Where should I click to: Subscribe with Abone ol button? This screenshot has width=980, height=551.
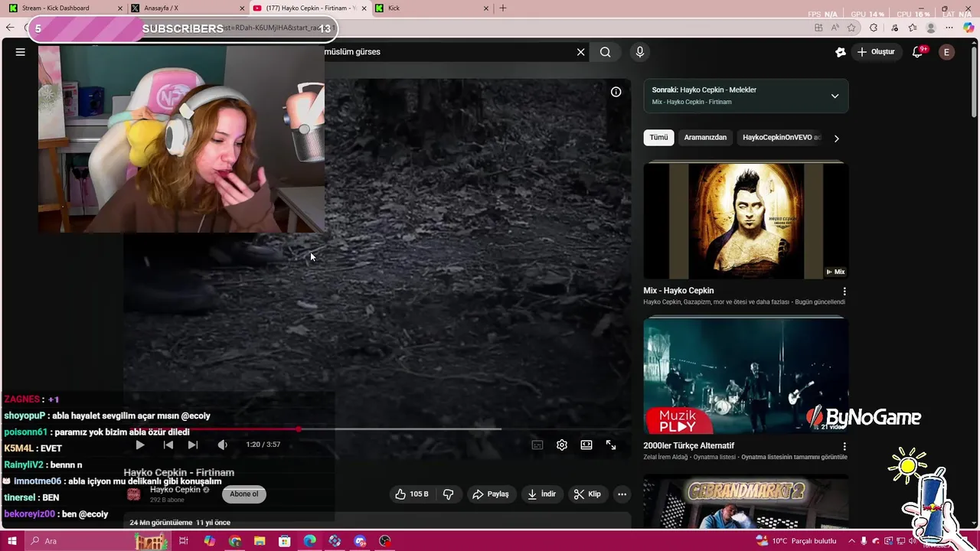coord(244,494)
